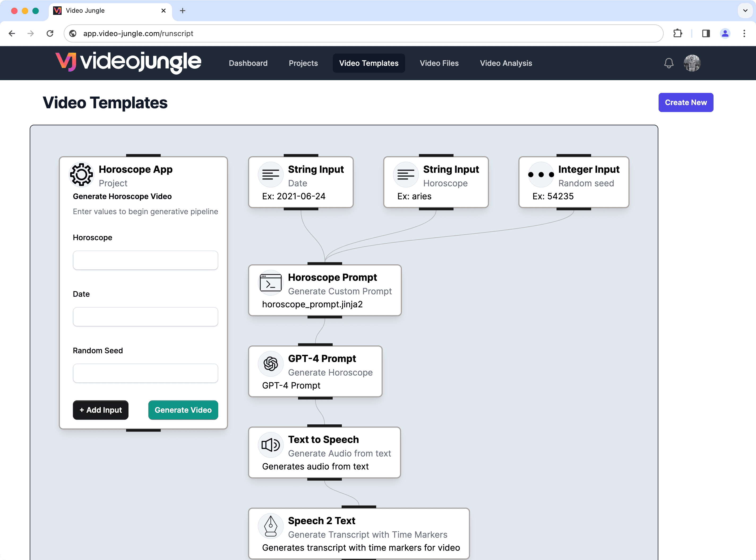
Task: Click the 'Ex: 54235' text
Action: coord(553,196)
